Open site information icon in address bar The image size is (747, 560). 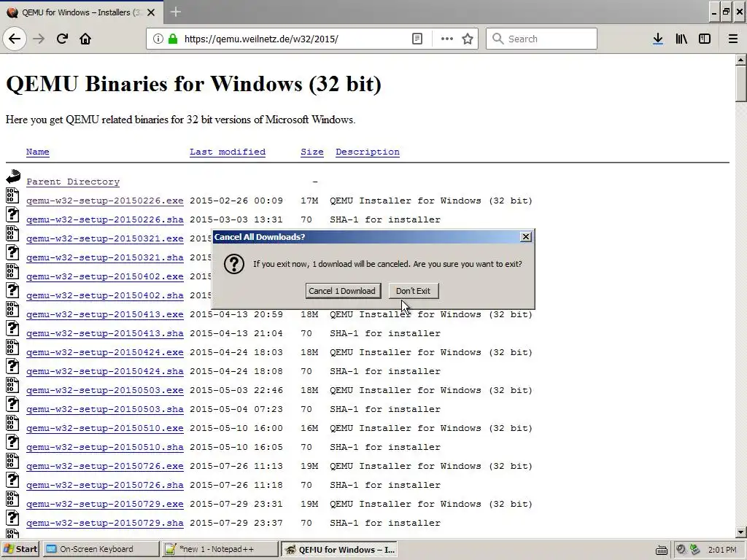158,39
